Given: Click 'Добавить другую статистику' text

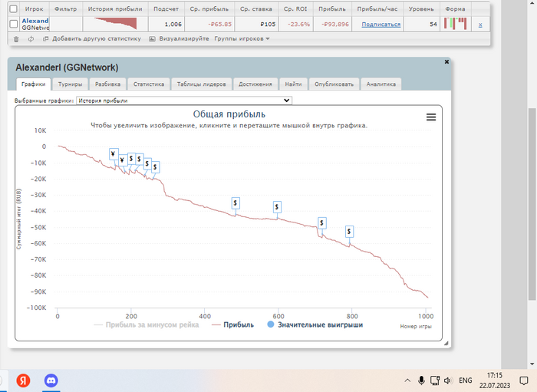Looking at the screenshot, I should 97,38.
